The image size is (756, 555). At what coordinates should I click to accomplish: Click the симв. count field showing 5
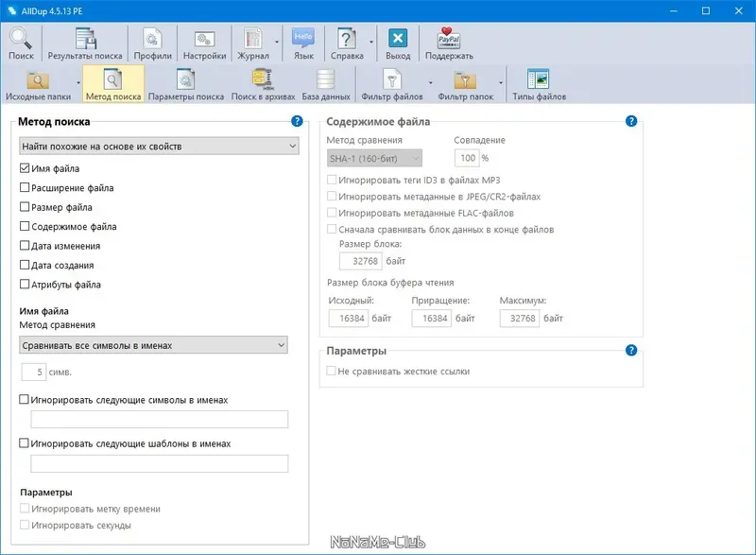[34, 372]
